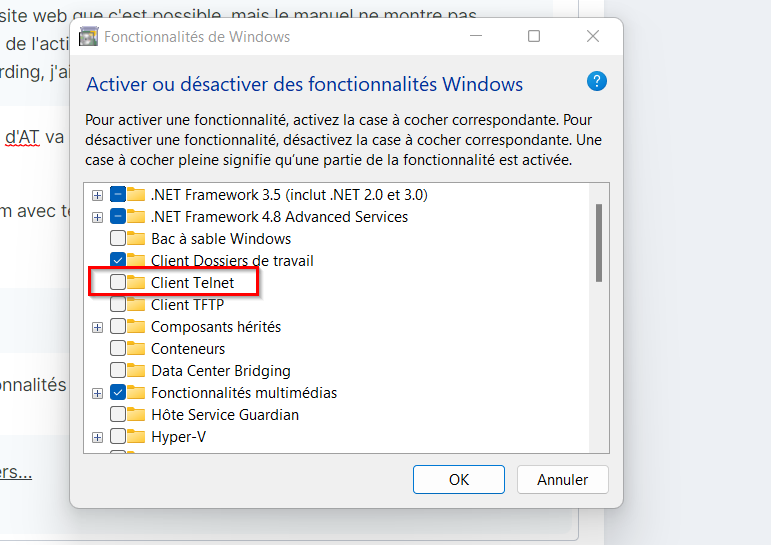Expand the Fonctionnalités multimédias tree node
The height and width of the screenshot is (545, 771).
click(97, 393)
